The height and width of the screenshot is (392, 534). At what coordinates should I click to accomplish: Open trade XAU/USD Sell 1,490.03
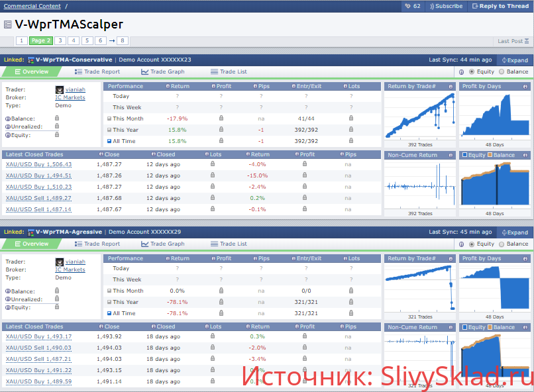pos(39,348)
